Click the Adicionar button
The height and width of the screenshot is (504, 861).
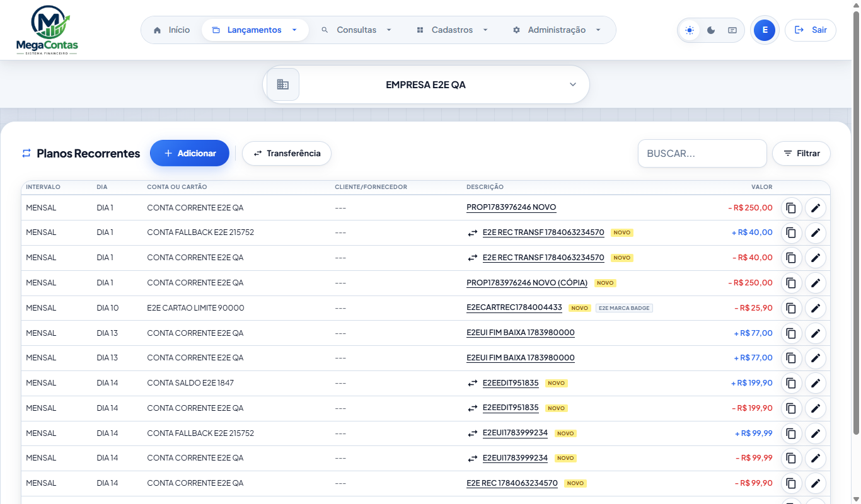coord(190,153)
